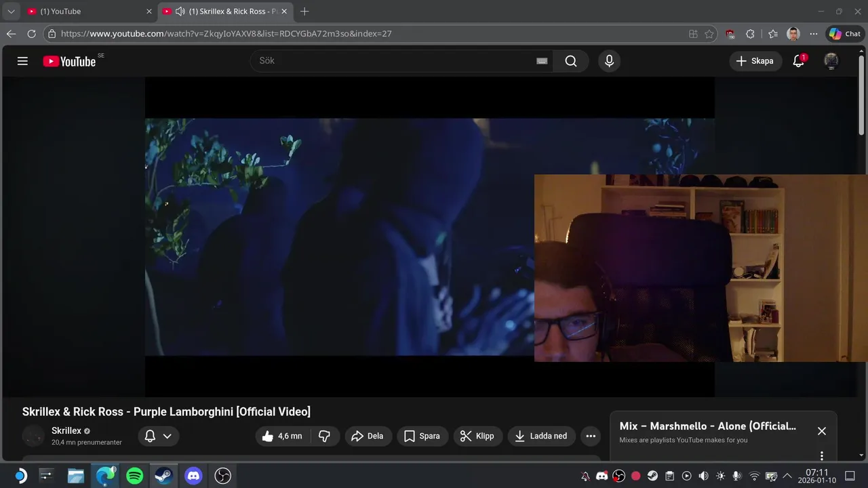
Task: Open Steam from the taskbar launcher
Action: (164, 476)
